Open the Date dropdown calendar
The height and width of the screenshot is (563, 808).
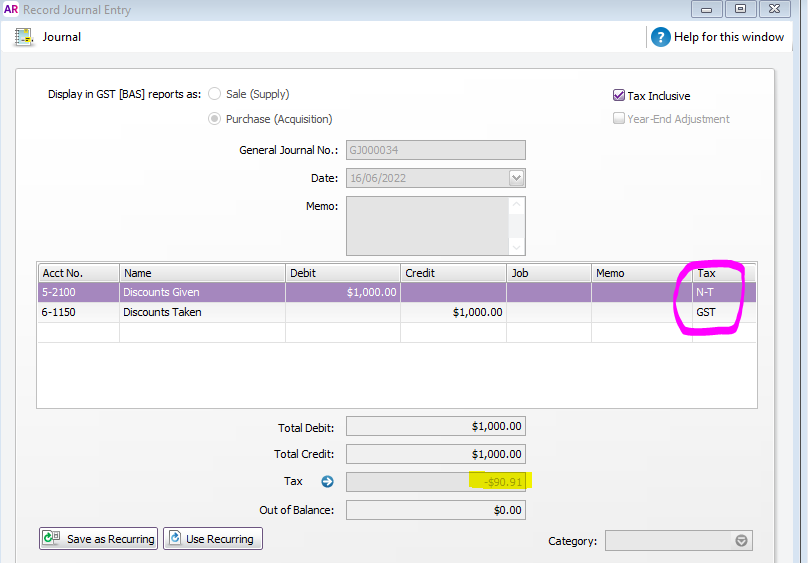tap(516, 178)
